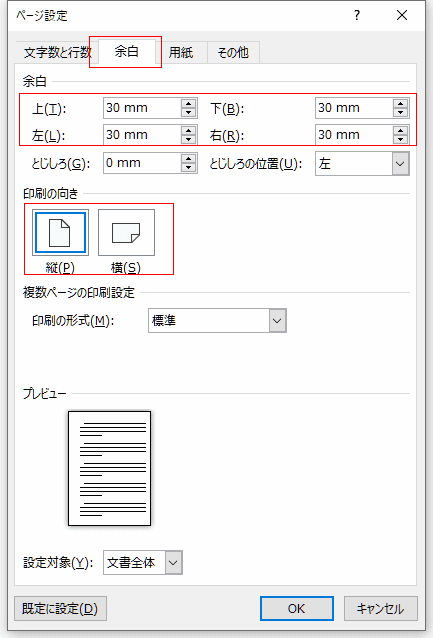Select the 横 landscape orientation icon
The width and height of the screenshot is (433, 638).
click(126, 232)
